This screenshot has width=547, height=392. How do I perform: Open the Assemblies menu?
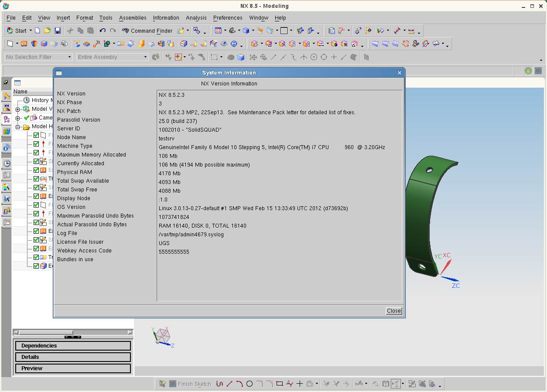coord(133,18)
